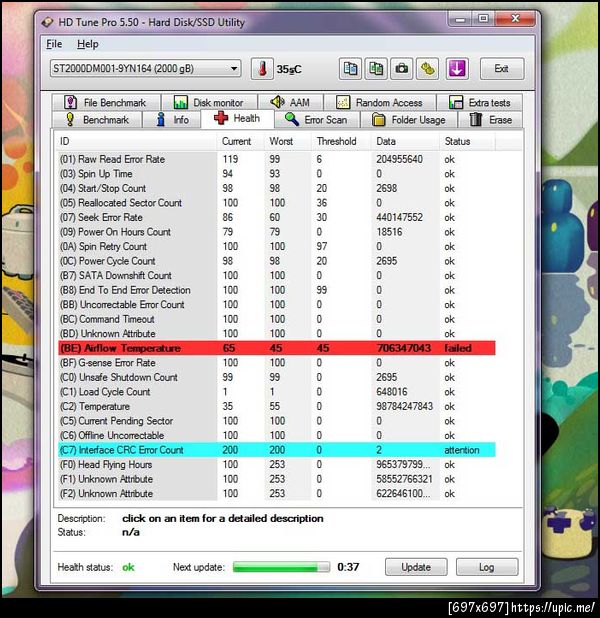Select the (BF) G-sense Error Rate row
The width and height of the screenshot is (600, 618).
(x=277, y=363)
